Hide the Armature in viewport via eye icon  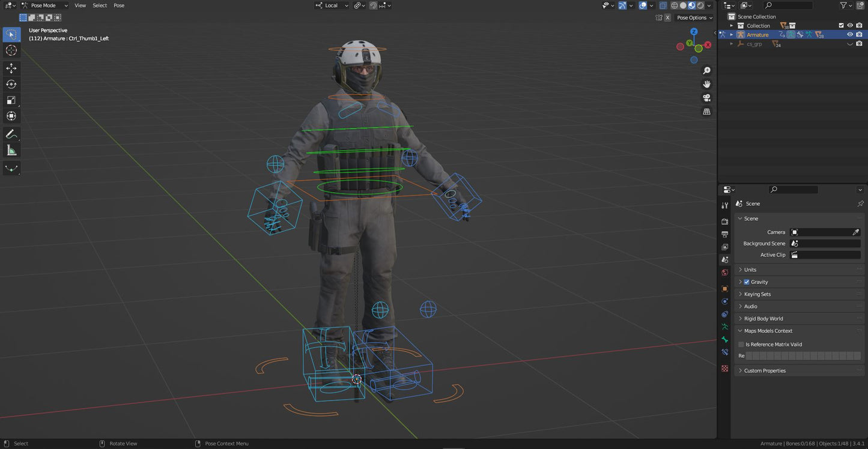pos(849,35)
